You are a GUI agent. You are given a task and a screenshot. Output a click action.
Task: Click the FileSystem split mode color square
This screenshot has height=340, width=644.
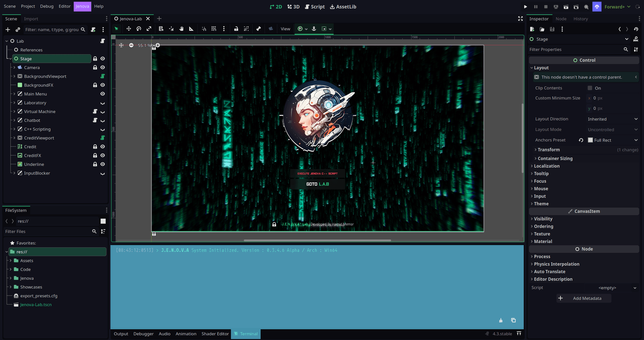pyautogui.click(x=103, y=221)
